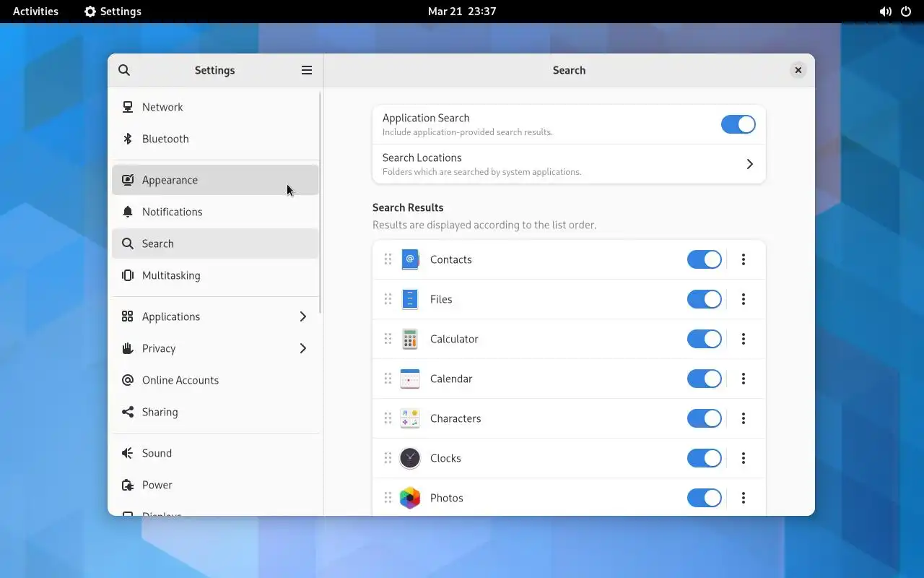
Task: Open the three-dot menu for Calculator
Action: tap(744, 339)
